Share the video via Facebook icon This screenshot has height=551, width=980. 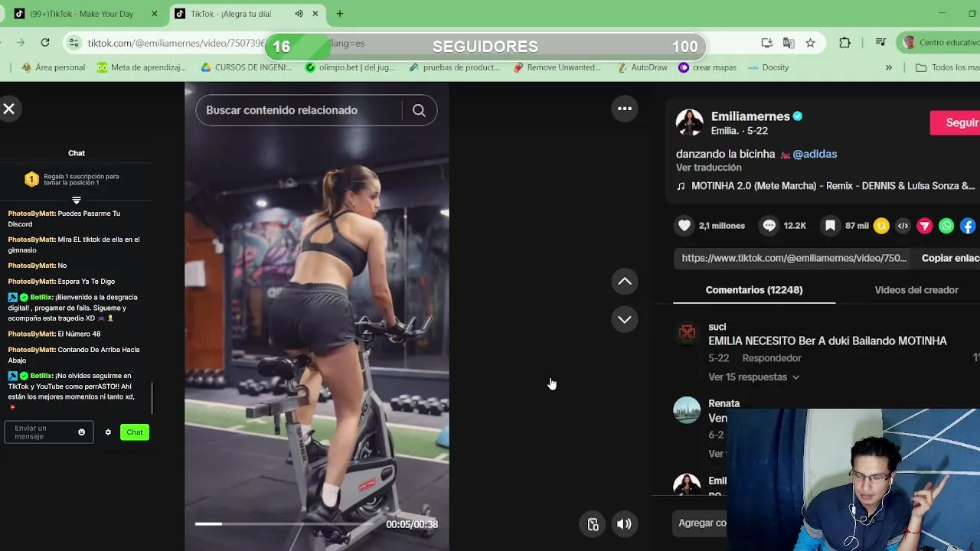(x=969, y=226)
